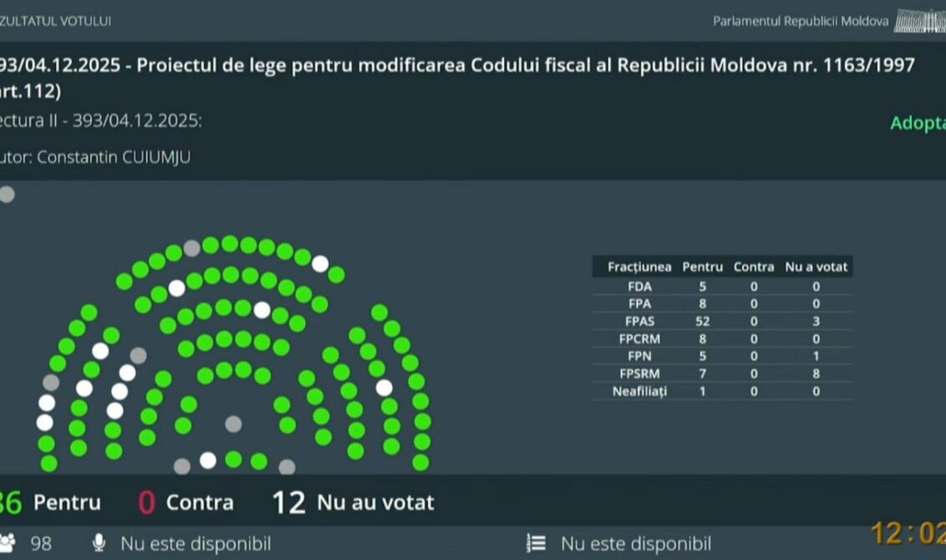Click the Parliament building logo icon
This screenshot has width=946, height=560.
pos(919,20)
